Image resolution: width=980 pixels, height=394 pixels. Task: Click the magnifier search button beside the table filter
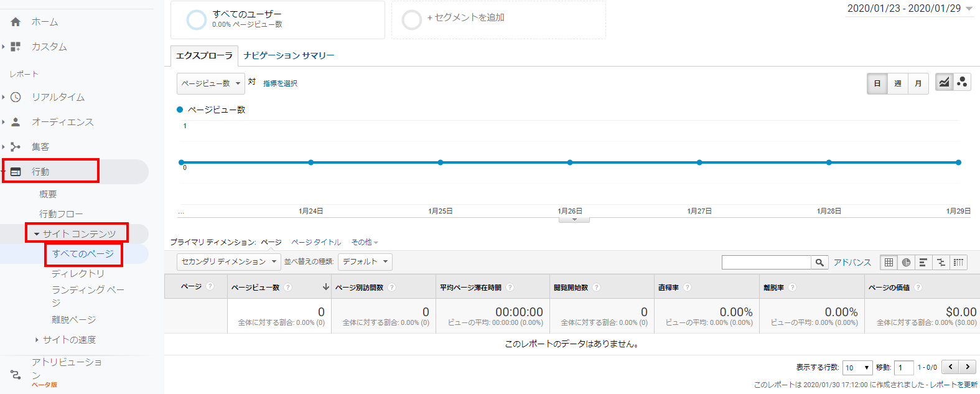point(819,263)
